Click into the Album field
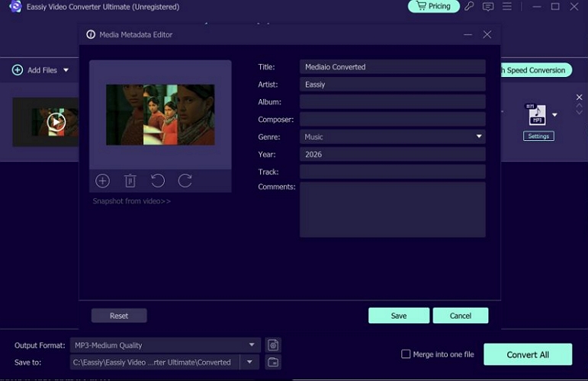588x381 pixels. [x=392, y=102]
